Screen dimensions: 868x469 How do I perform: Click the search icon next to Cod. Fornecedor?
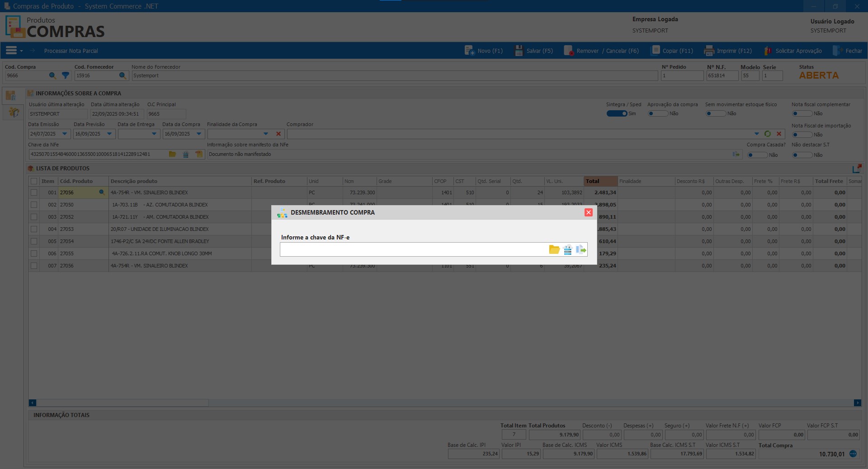[x=123, y=75]
